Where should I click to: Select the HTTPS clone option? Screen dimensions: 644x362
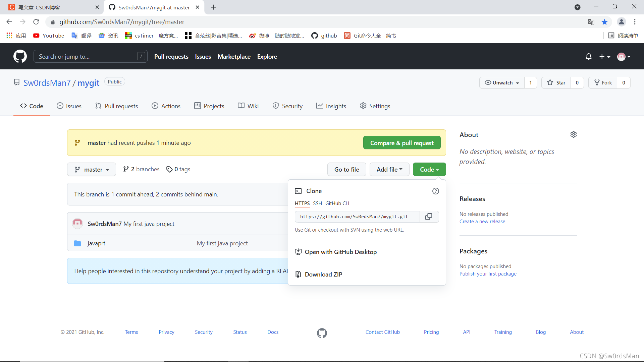coord(302,203)
